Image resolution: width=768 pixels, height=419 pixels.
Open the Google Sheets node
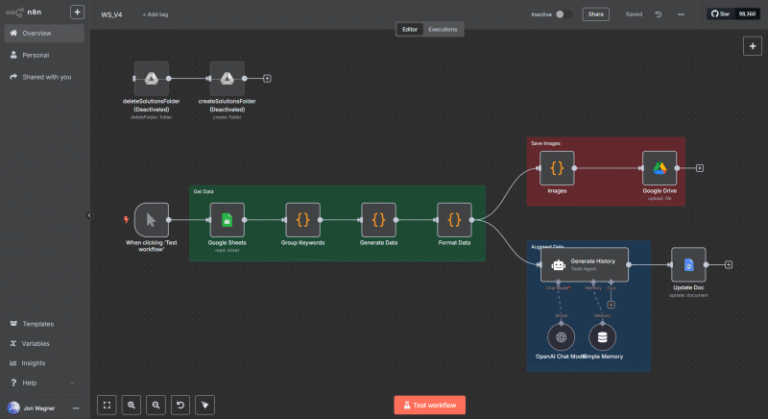(x=226, y=219)
